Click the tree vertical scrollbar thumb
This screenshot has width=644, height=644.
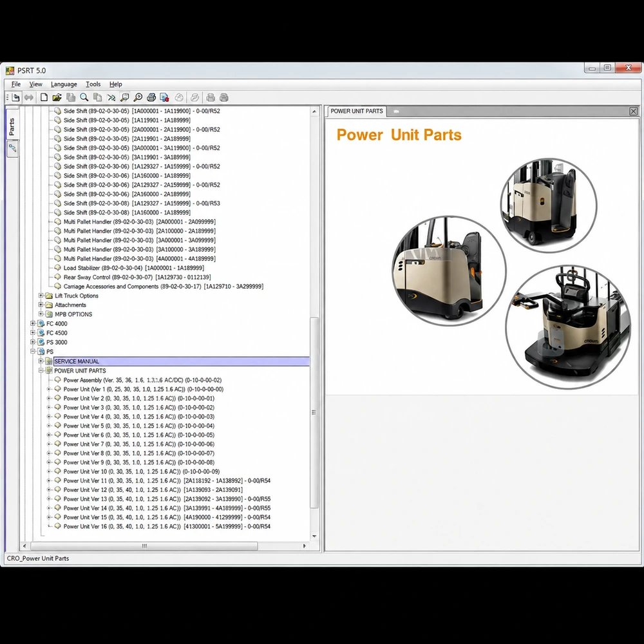coord(314,412)
